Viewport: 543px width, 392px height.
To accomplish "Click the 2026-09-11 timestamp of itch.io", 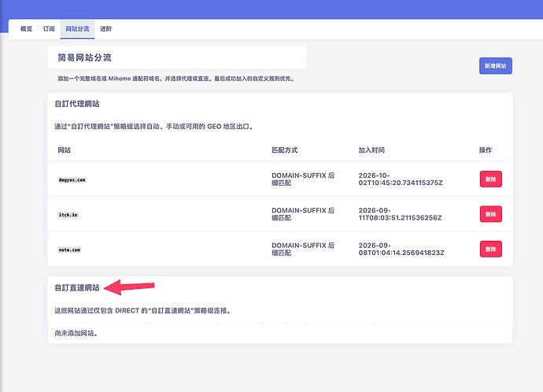I will [400, 214].
